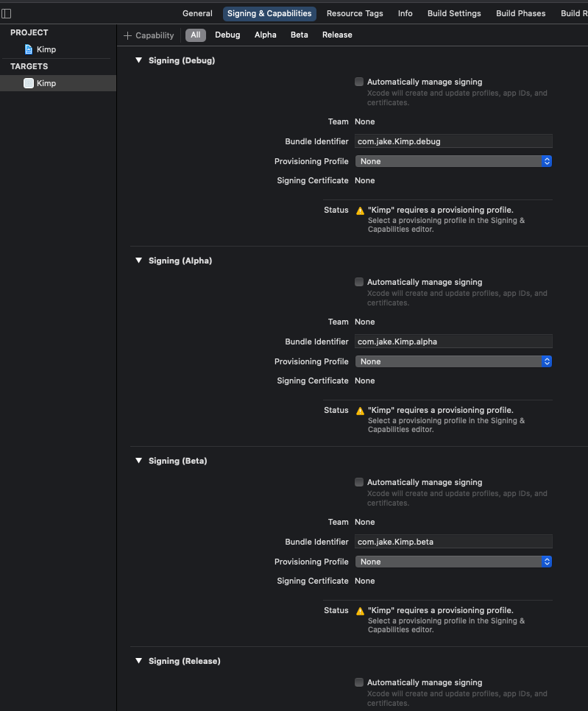Switch to the Build Settings tab
This screenshot has width=588, height=711.
[454, 13]
